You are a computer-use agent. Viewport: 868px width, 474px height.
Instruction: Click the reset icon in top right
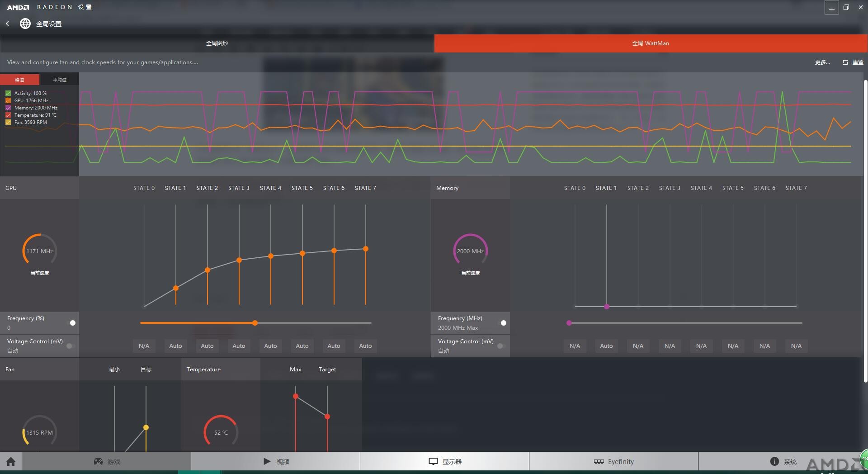(x=845, y=62)
